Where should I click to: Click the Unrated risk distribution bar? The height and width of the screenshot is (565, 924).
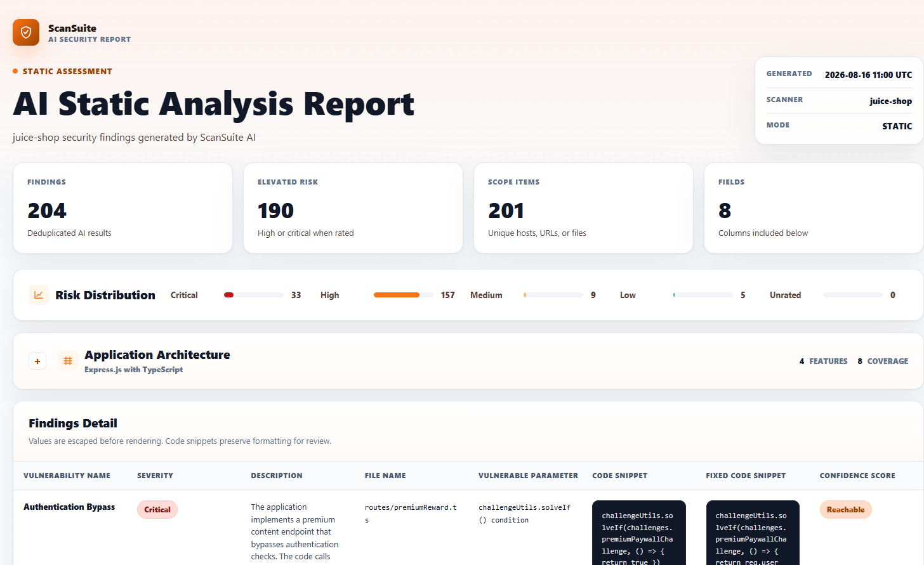[x=853, y=295]
